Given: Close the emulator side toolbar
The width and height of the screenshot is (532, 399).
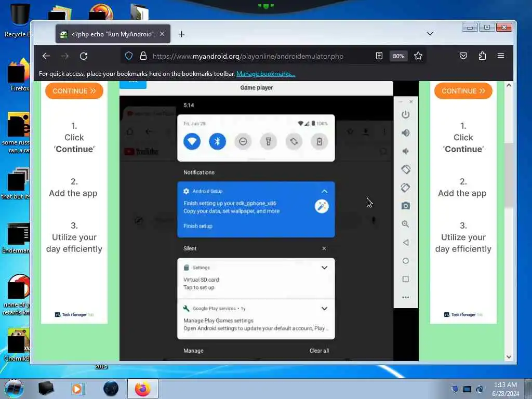Looking at the screenshot, I should [x=411, y=102].
